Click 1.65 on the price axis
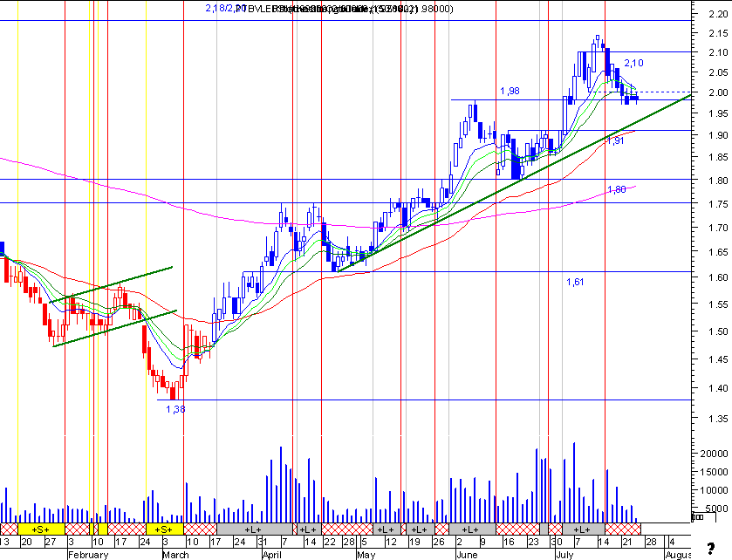 [x=718, y=252]
